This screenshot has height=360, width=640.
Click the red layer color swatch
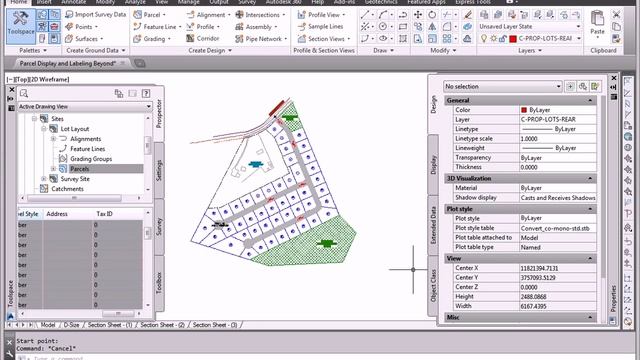point(513,39)
